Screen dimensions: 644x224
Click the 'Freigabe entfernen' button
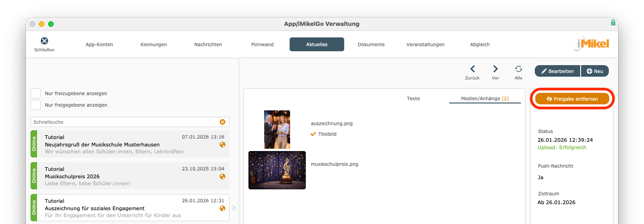click(x=572, y=99)
